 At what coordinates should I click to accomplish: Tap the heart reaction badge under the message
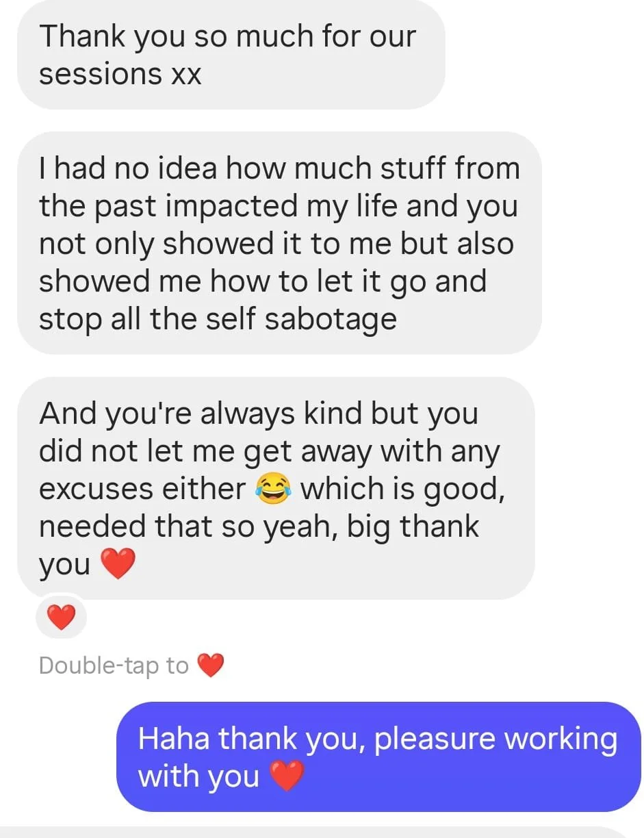point(61,618)
